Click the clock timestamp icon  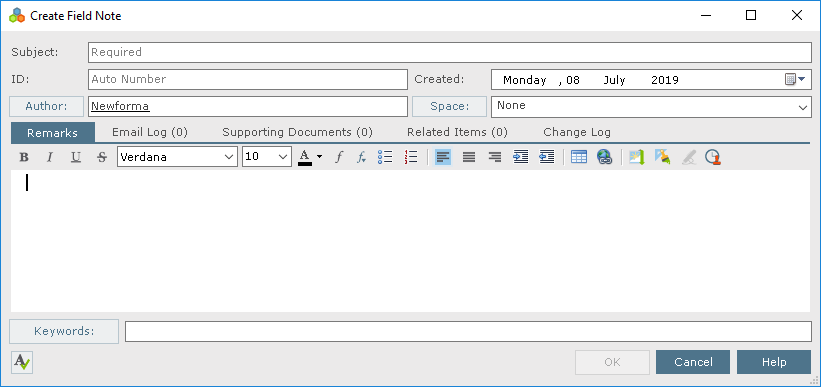[713, 157]
